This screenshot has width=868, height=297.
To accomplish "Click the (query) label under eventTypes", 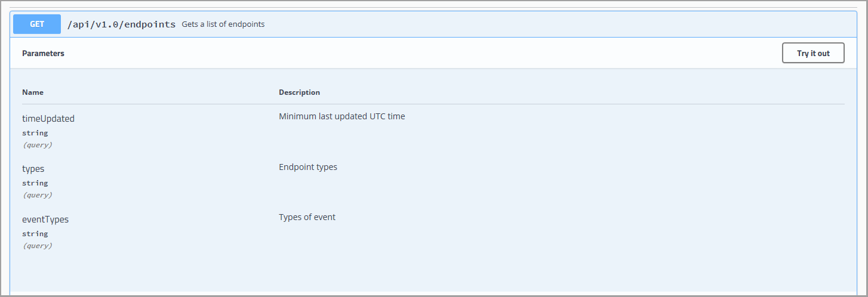I will (37, 246).
